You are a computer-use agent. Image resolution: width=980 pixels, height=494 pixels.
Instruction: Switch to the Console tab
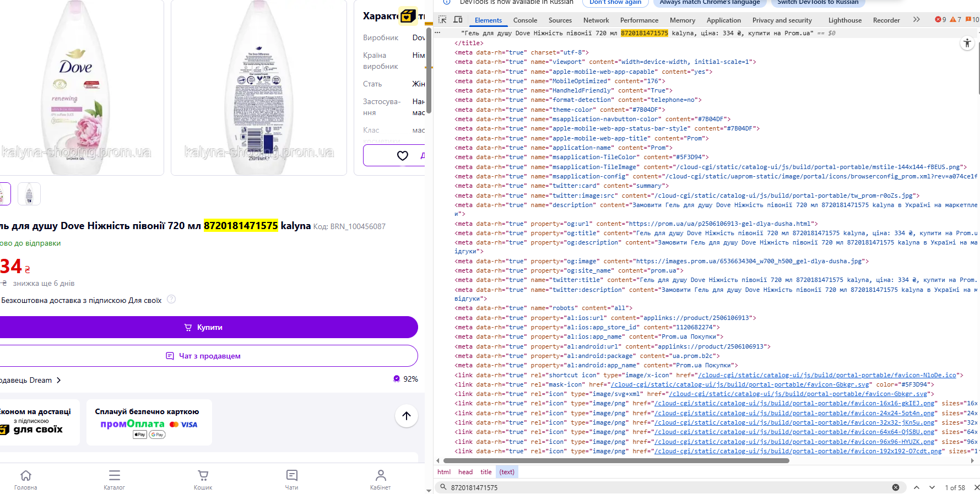[525, 20]
